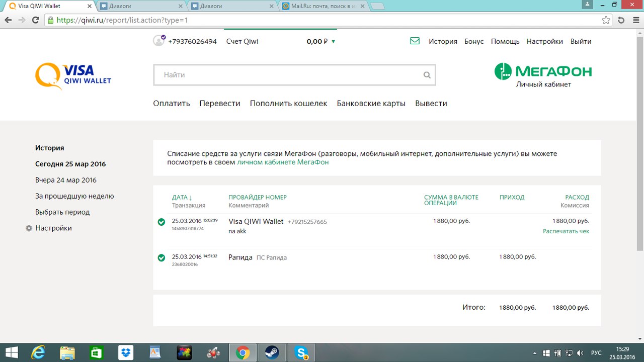Open the Банковские карты menu
This screenshot has width=644, height=362.
pos(371,104)
